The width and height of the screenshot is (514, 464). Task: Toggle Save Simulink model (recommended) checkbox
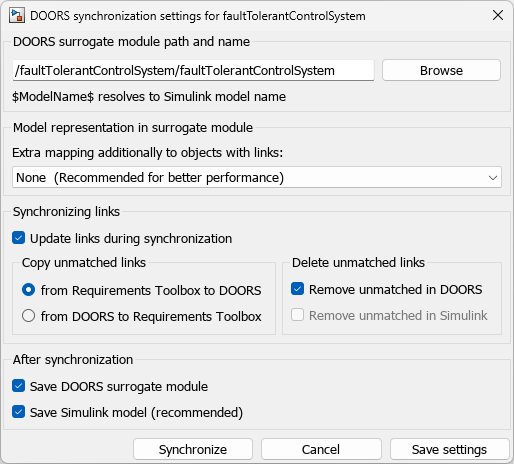tap(19, 412)
